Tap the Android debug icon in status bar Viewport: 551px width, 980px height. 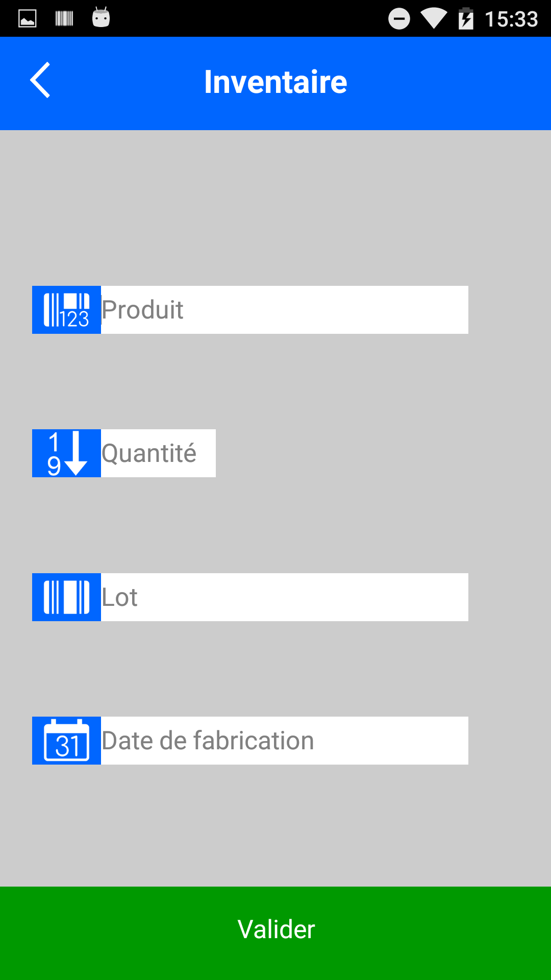pos(101,18)
